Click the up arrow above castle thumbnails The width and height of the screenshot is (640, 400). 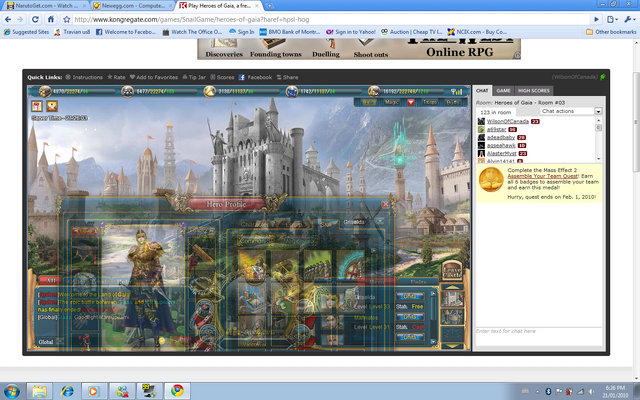tap(452, 288)
